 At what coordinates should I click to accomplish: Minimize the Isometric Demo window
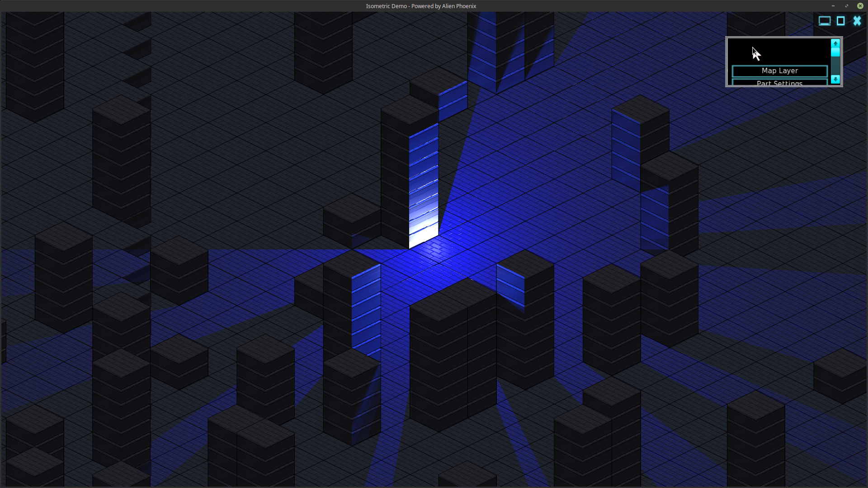tap(833, 6)
